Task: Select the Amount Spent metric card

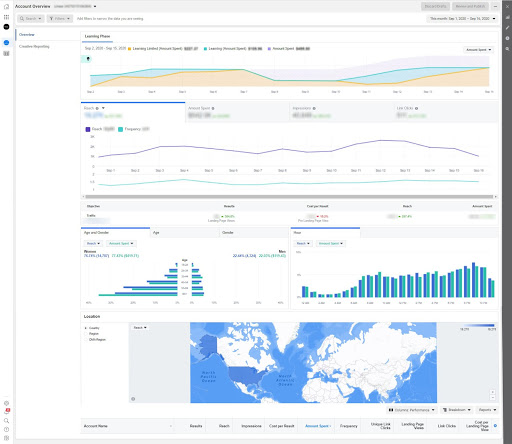Action: pyautogui.click(x=237, y=112)
